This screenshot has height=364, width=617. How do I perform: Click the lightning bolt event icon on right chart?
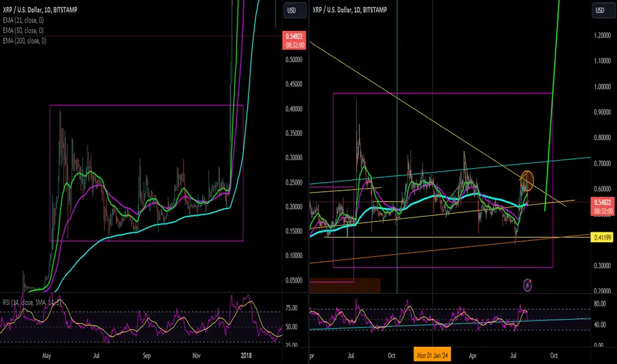pyautogui.click(x=527, y=285)
